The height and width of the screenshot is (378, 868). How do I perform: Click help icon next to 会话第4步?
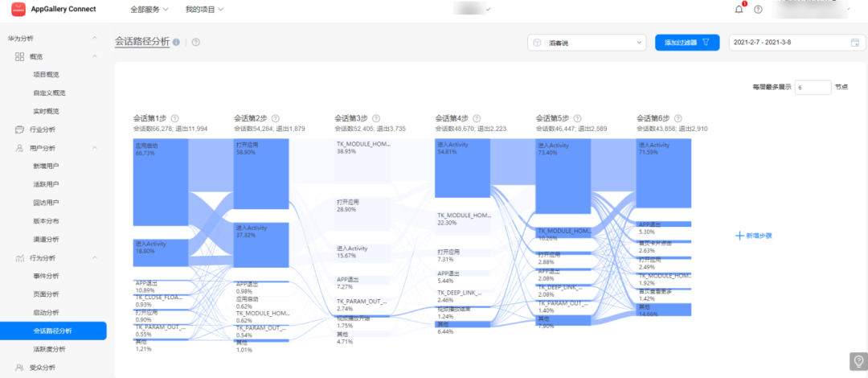coord(477,118)
